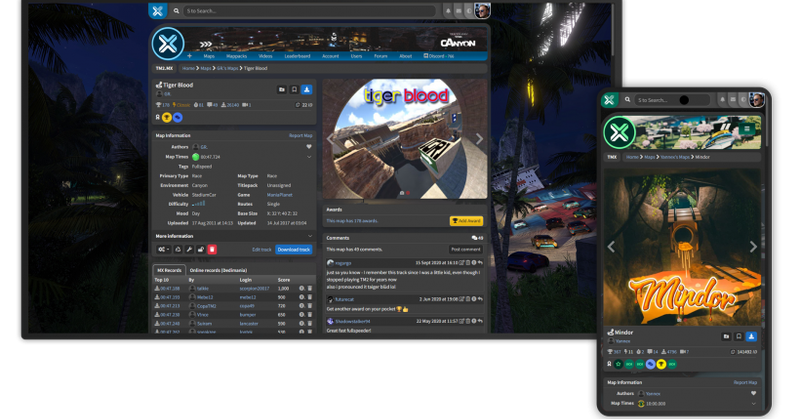Expand the Map Times chevron on phone
The image size is (800, 419).
(x=754, y=404)
